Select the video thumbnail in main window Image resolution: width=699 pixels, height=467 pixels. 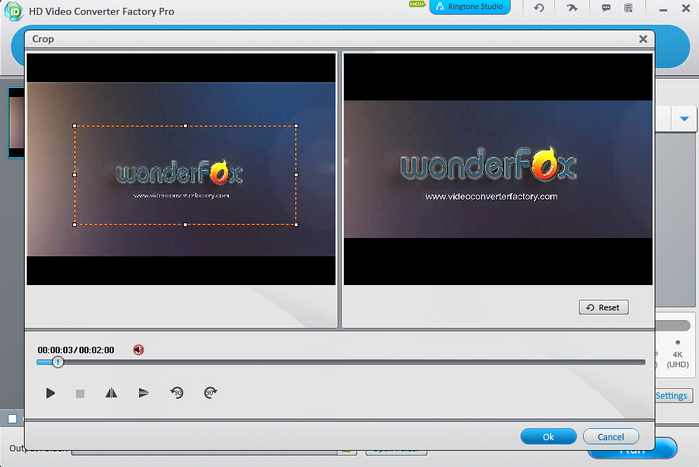[x=16, y=122]
